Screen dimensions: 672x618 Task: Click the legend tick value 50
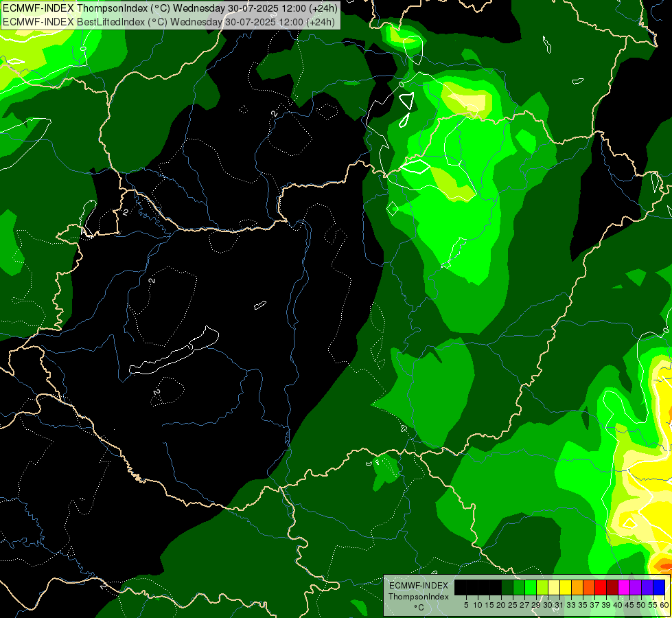pyautogui.click(x=641, y=605)
